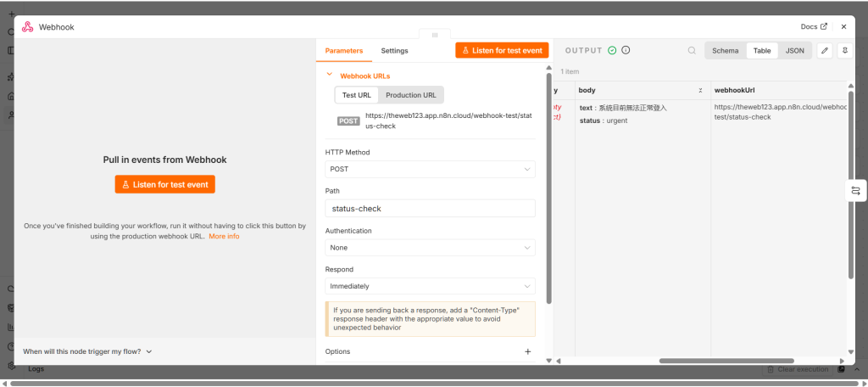Click output table scroll-right arrow
The height and width of the screenshot is (387, 868).
click(842, 361)
